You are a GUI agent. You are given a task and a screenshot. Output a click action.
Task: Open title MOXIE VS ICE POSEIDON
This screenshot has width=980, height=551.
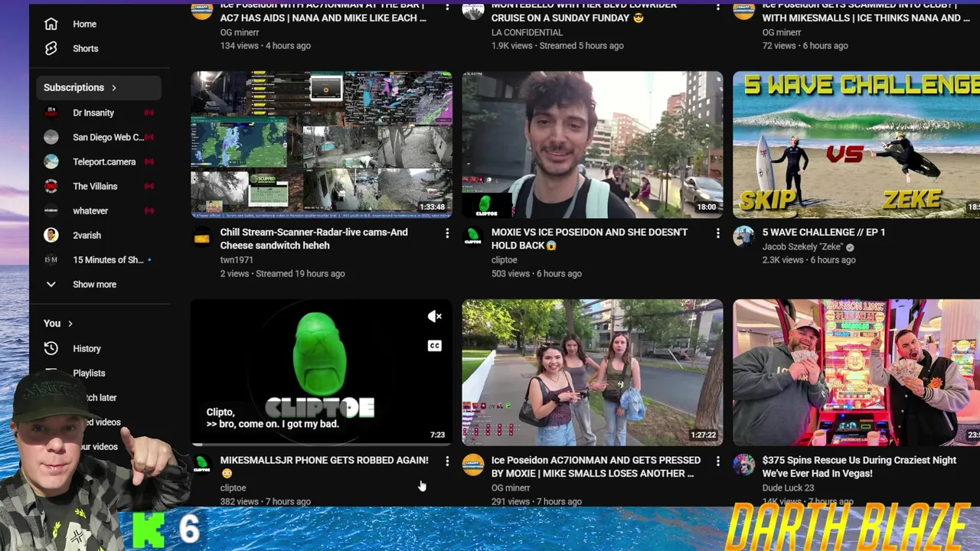tap(590, 239)
